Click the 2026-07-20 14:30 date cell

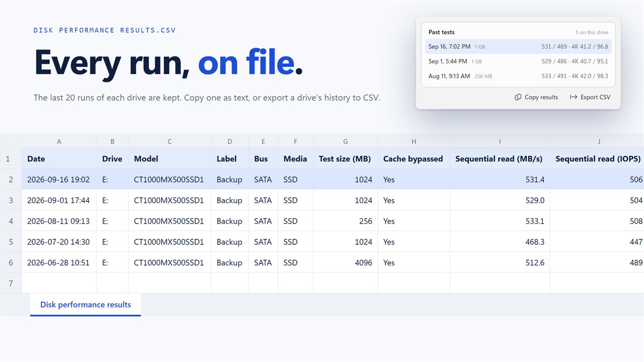coord(59,242)
